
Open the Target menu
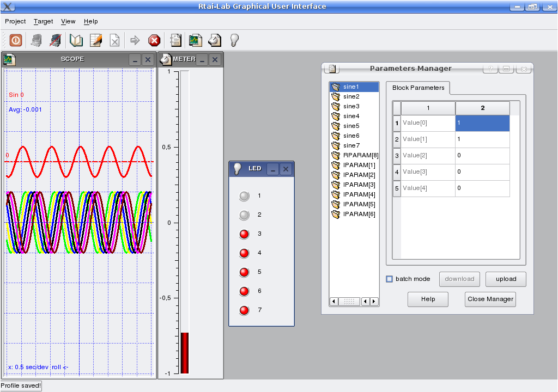click(x=43, y=21)
